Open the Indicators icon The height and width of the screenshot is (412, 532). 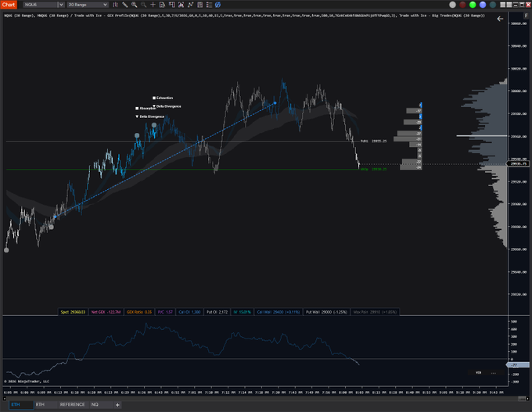(190, 5)
